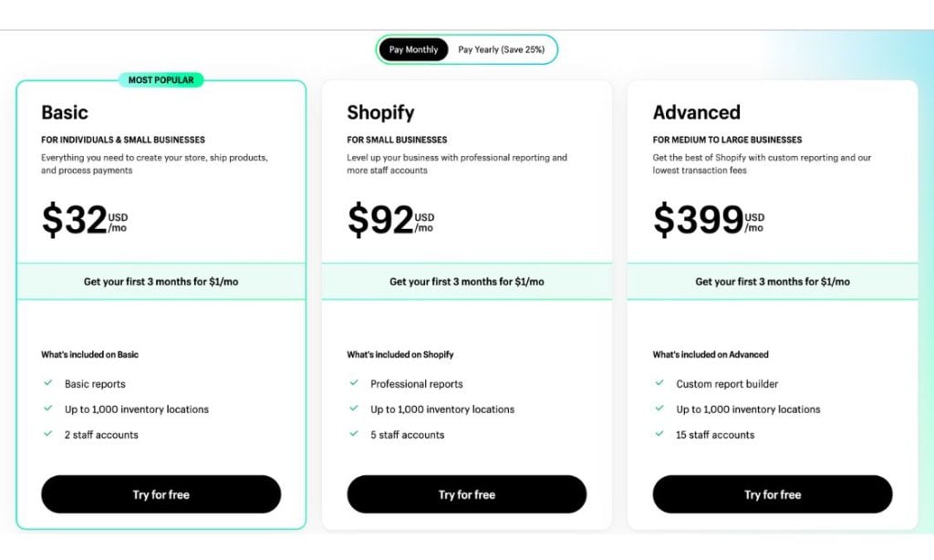This screenshot has width=934, height=560.
Task: Click Try for free on Shopify plan
Action: click(x=466, y=494)
